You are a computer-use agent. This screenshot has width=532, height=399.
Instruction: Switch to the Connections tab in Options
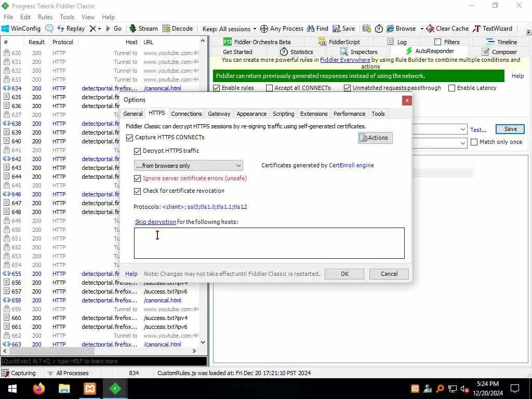(187, 114)
